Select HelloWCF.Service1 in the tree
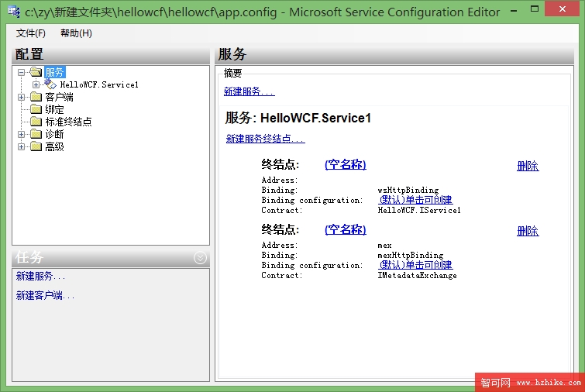 [x=99, y=84]
